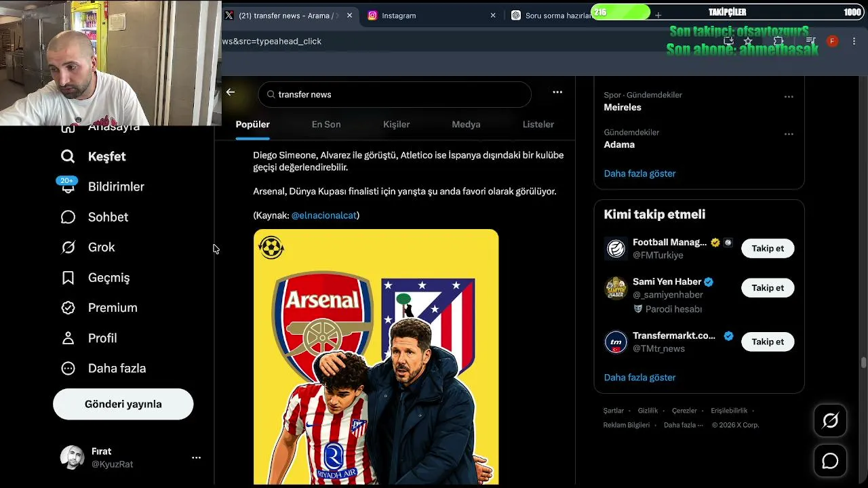Open the Şartlar footer link
Image resolution: width=868 pixels, height=488 pixels.
tap(614, 411)
